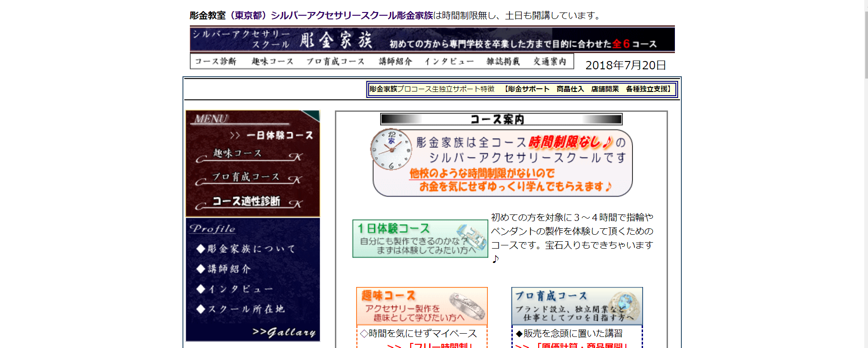Click the >>Gallary link in sidebar
868x348 pixels.
tap(284, 332)
